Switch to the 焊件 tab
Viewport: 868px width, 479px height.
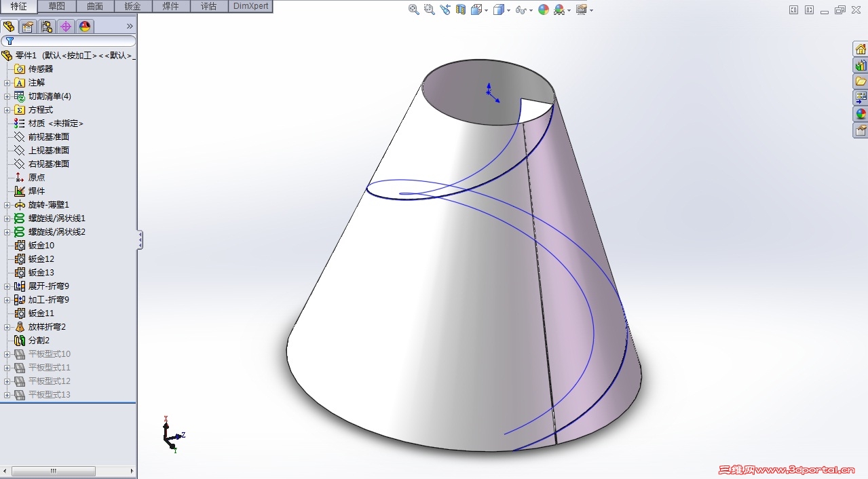click(171, 6)
